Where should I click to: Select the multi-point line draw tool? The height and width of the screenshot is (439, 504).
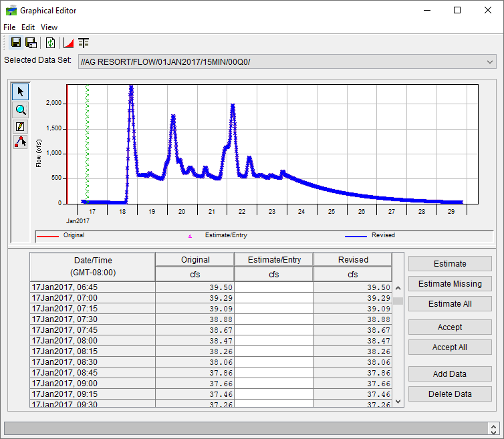click(x=20, y=142)
